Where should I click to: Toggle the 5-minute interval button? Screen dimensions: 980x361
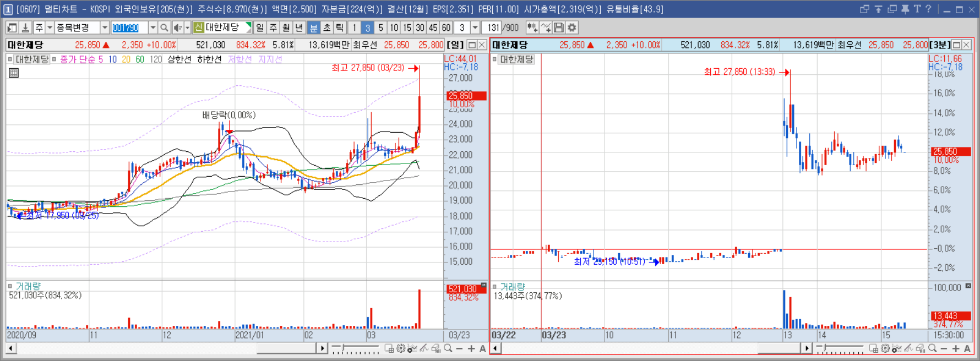pyautogui.click(x=380, y=28)
